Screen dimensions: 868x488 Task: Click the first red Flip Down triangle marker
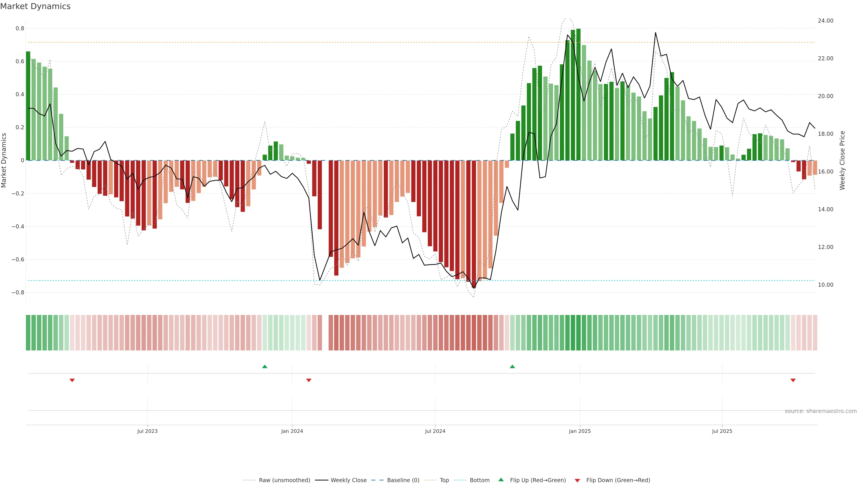click(72, 380)
